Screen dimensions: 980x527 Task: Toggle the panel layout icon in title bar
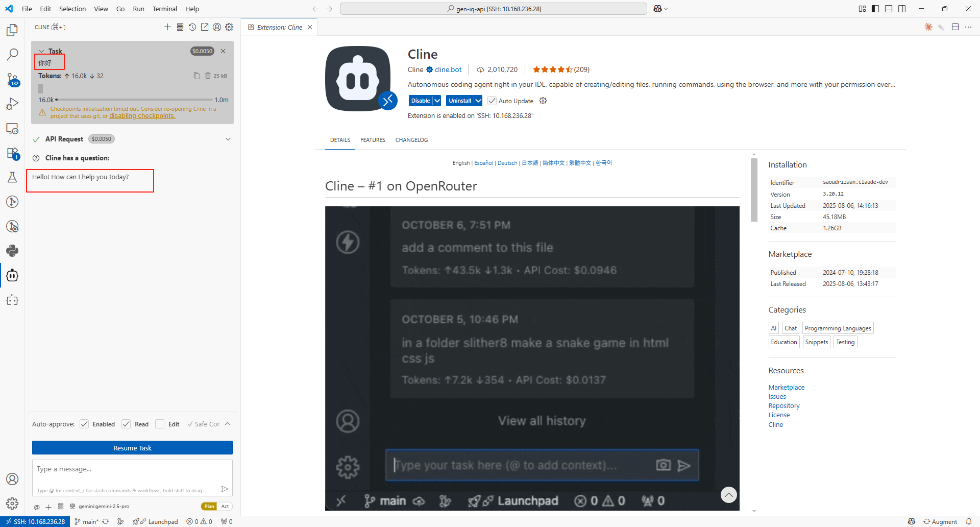(x=889, y=9)
